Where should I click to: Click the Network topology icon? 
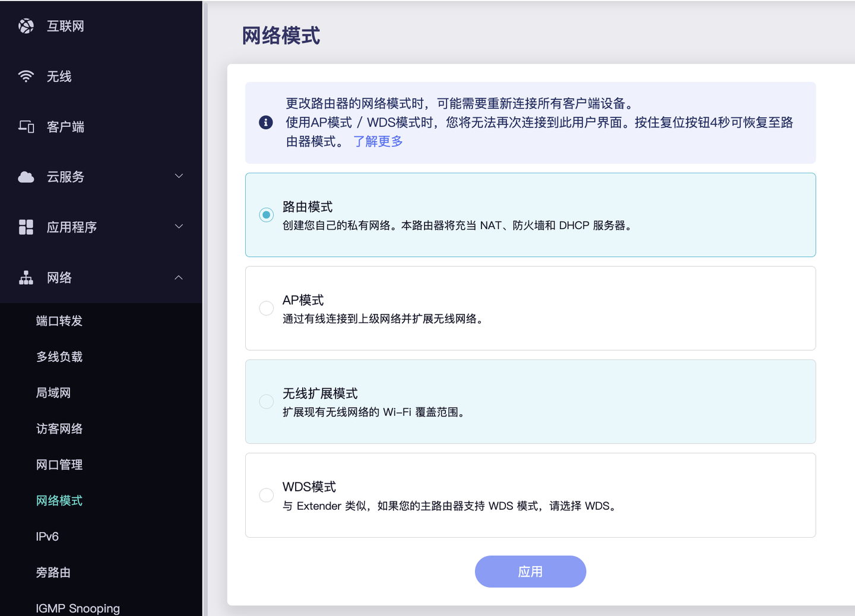26,278
